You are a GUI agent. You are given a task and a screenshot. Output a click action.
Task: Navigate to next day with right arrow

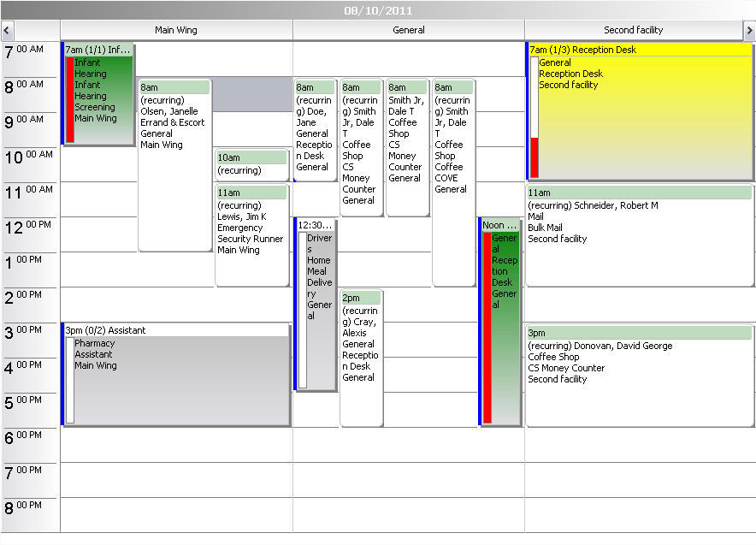[748, 30]
